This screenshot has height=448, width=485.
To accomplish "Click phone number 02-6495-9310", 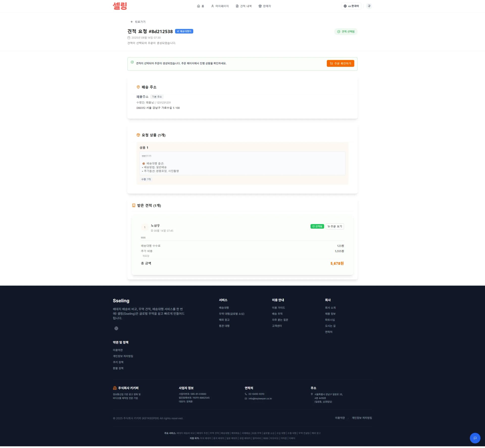I will pyautogui.click(x=256, y=394).
